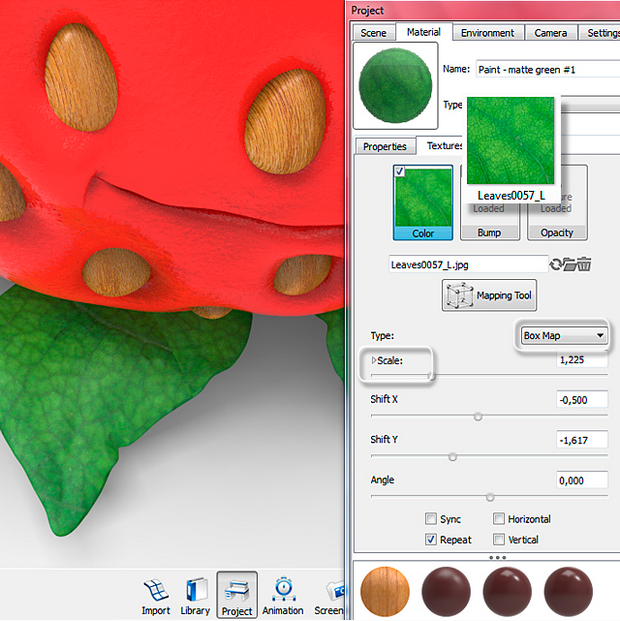Click the Scale slider handle
The width and height of the screenshot is (620, 621).
click(431, 376)
